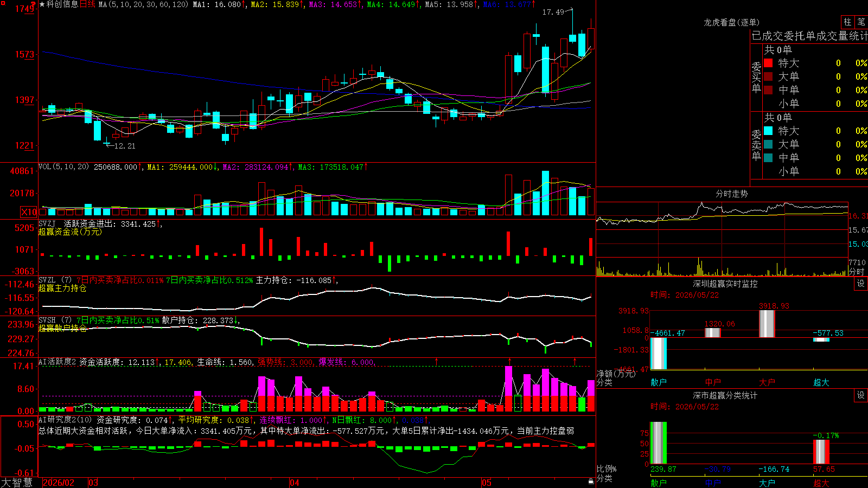This screenshot has height=488, width=868.
Task: Click the 平均研究度: 0.038 value
Action: click(213, 420)
